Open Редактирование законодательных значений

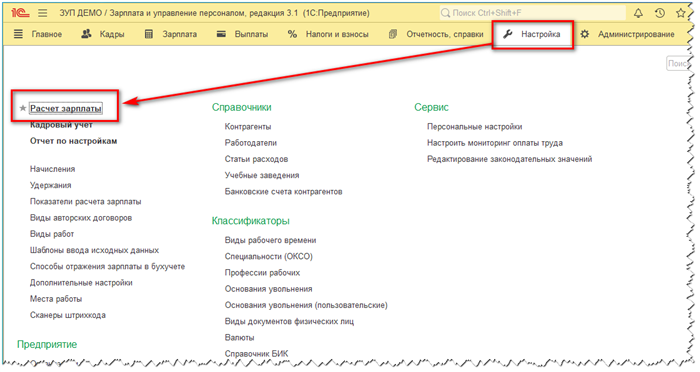tap(510, 159)
